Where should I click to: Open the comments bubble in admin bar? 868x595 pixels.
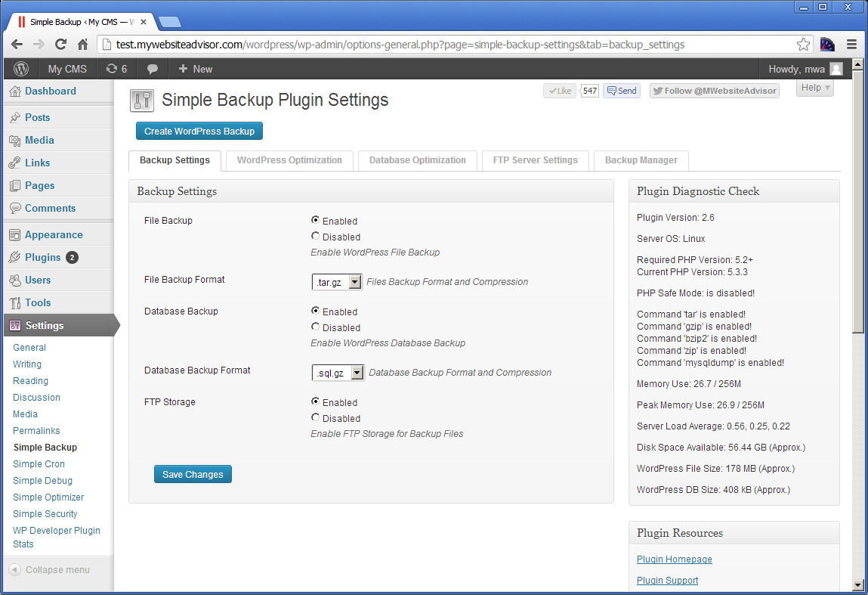click(153, 69)
